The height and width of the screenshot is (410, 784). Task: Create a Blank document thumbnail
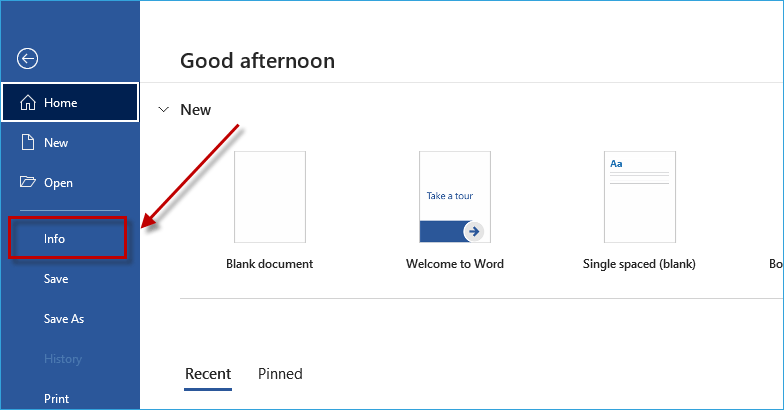[x=270, y=197]
